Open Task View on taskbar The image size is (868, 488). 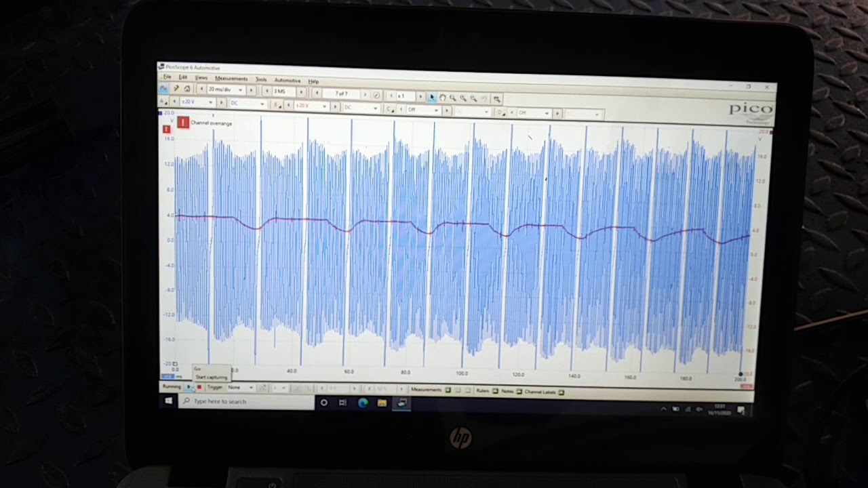(342, 403)
